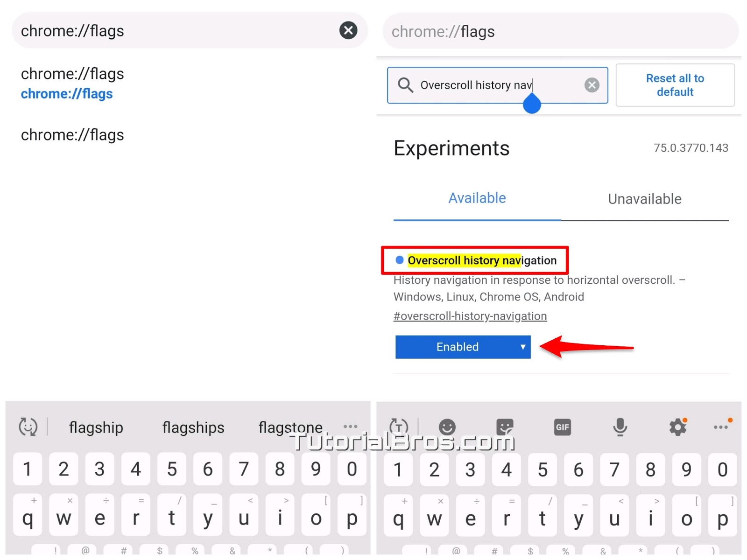Screen dimensions: 747x560
Task: Click Reset all to default button
Action: point(675,85)
